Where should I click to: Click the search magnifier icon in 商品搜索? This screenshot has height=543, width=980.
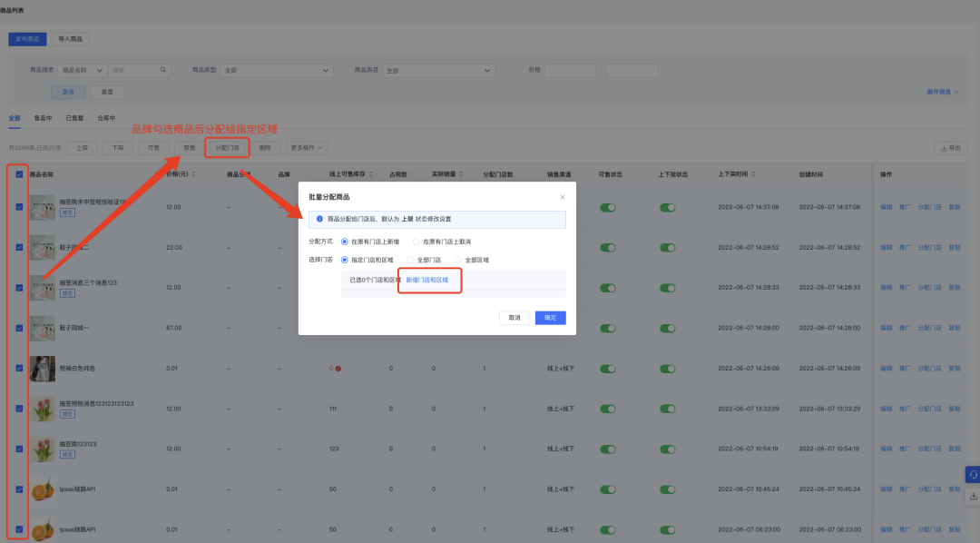[162, 70]
